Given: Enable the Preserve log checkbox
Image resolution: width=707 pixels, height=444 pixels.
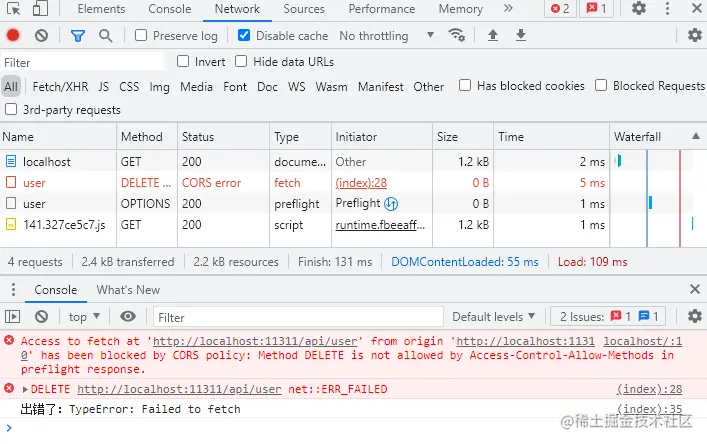Looking at the screenshot, I should click(141, 35).
